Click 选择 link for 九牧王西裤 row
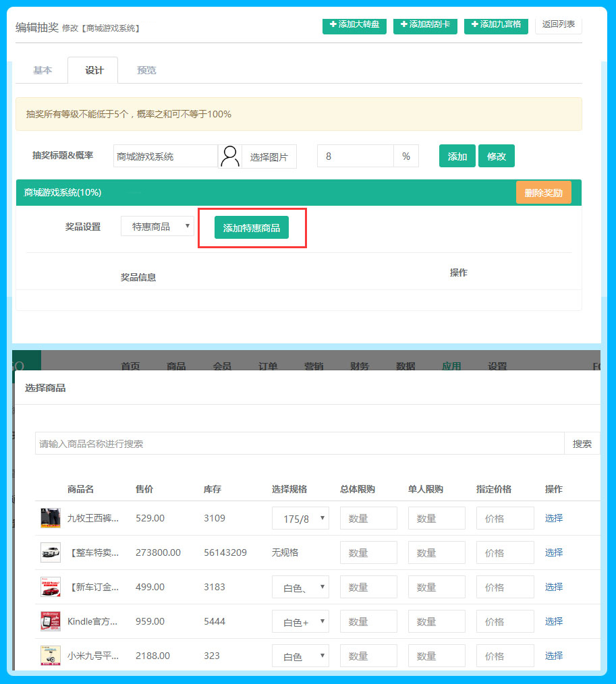The image size is (616, 684). tap(553, 518)
